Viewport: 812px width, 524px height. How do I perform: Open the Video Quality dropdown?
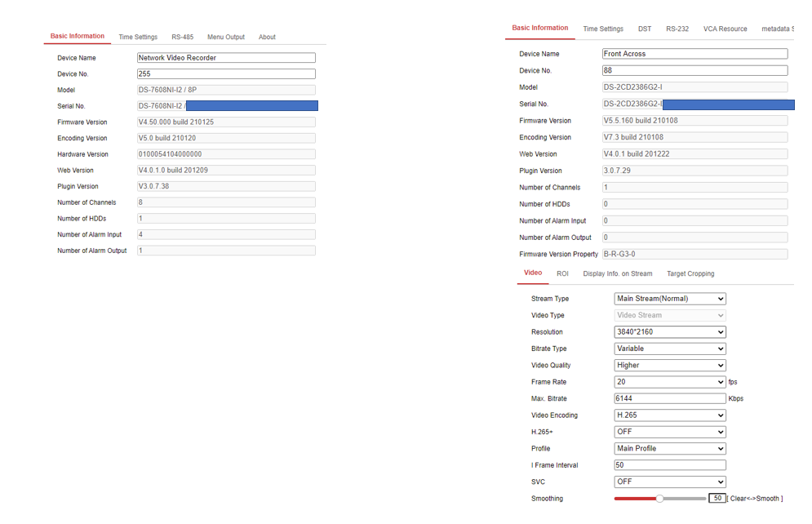pyautogui.click(x=669, y=366)
